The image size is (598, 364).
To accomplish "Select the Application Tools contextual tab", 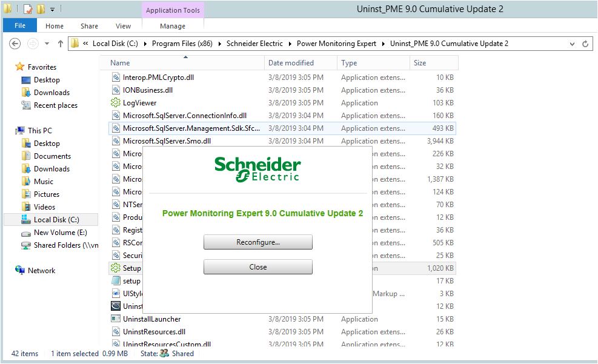I will click(173, 10).
